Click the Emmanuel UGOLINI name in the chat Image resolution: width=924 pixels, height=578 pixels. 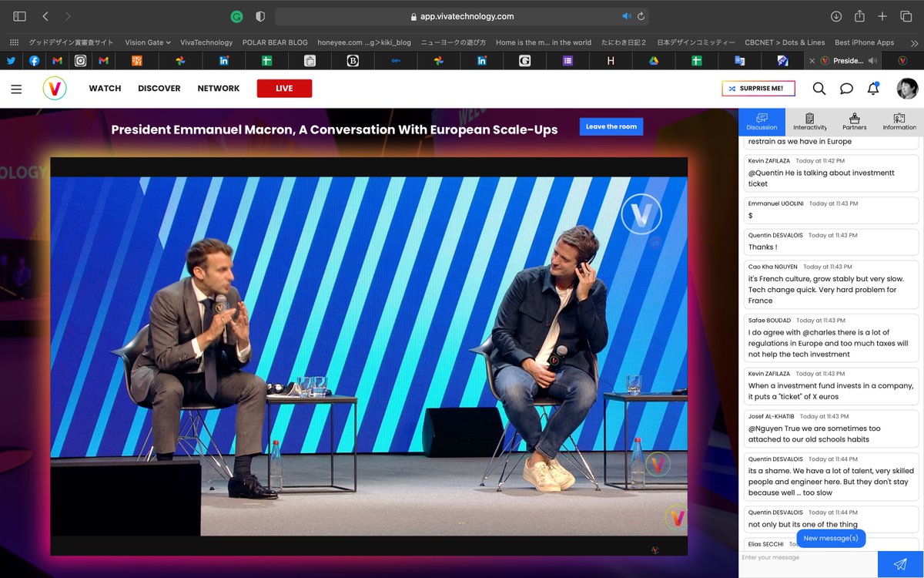775,203
